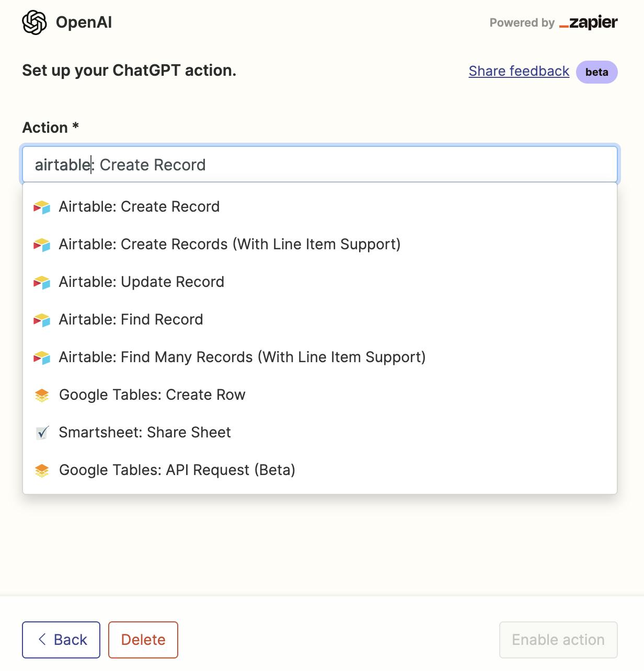Go back using the Back button

(x=61, y=640)
